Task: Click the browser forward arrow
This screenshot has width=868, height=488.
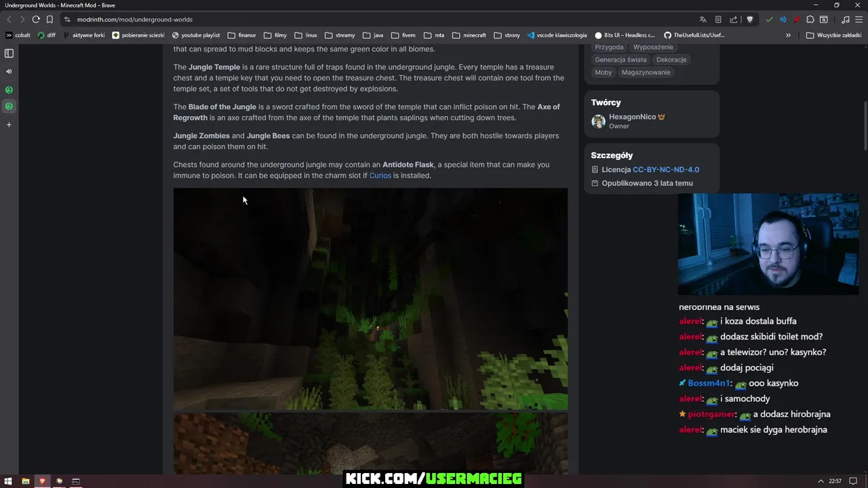Action: [x=22, y=20]
